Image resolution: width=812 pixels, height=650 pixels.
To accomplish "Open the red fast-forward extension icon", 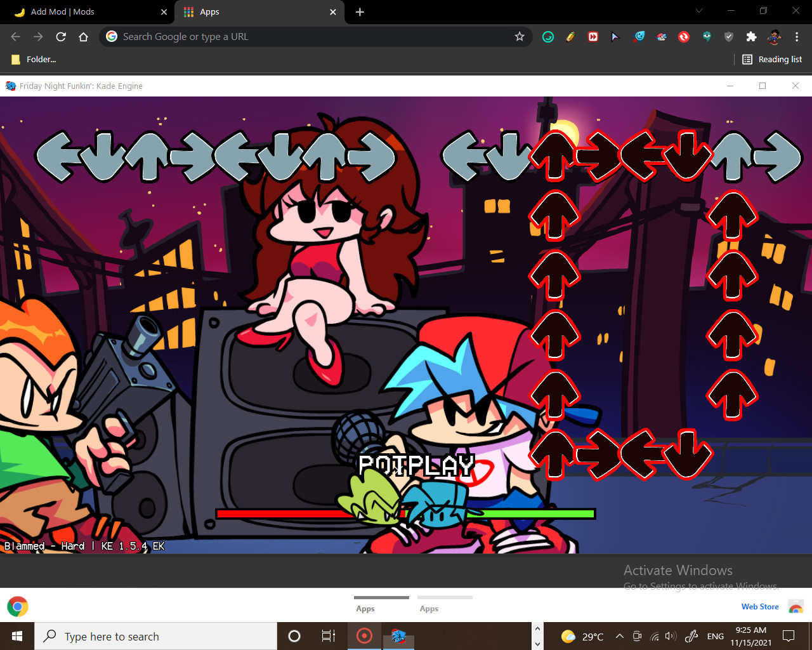I will click(593, 37).
